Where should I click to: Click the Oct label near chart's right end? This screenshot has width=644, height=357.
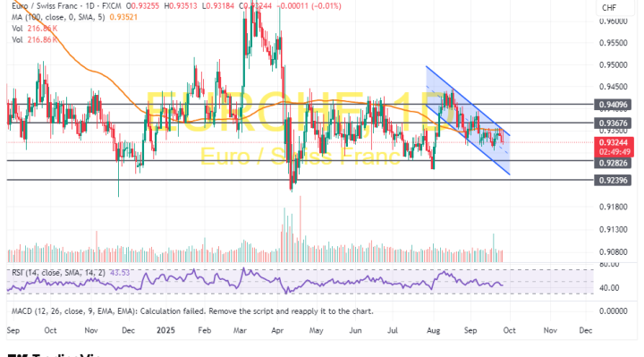(x=509, y=330)
